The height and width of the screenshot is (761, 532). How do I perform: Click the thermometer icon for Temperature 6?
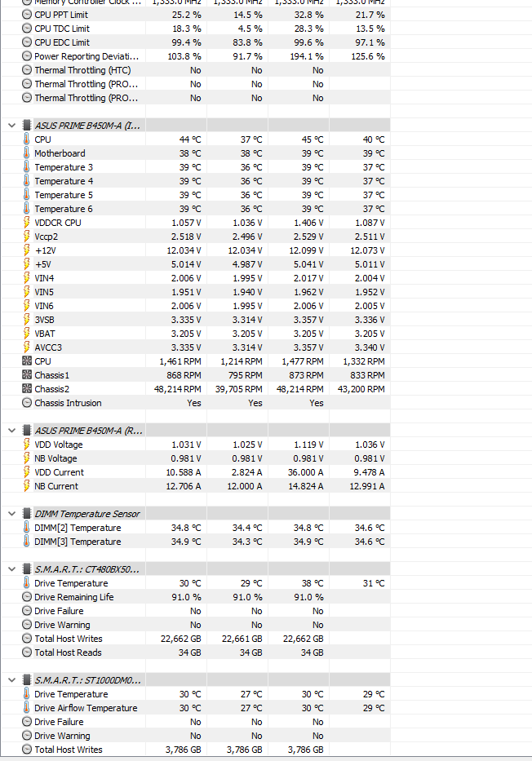[x=27, y=208]
